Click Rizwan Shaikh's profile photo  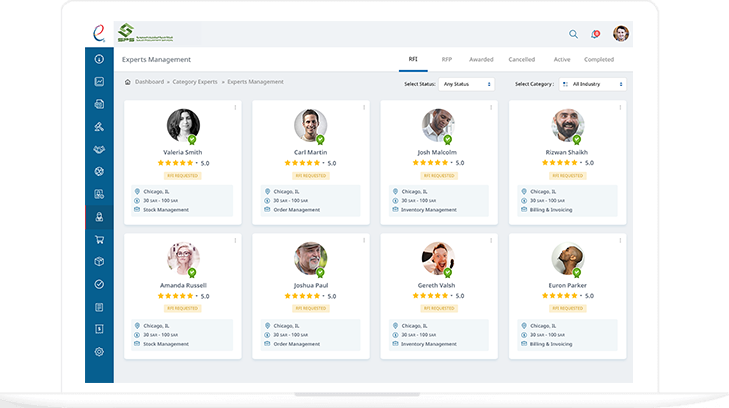coord(568,125)
